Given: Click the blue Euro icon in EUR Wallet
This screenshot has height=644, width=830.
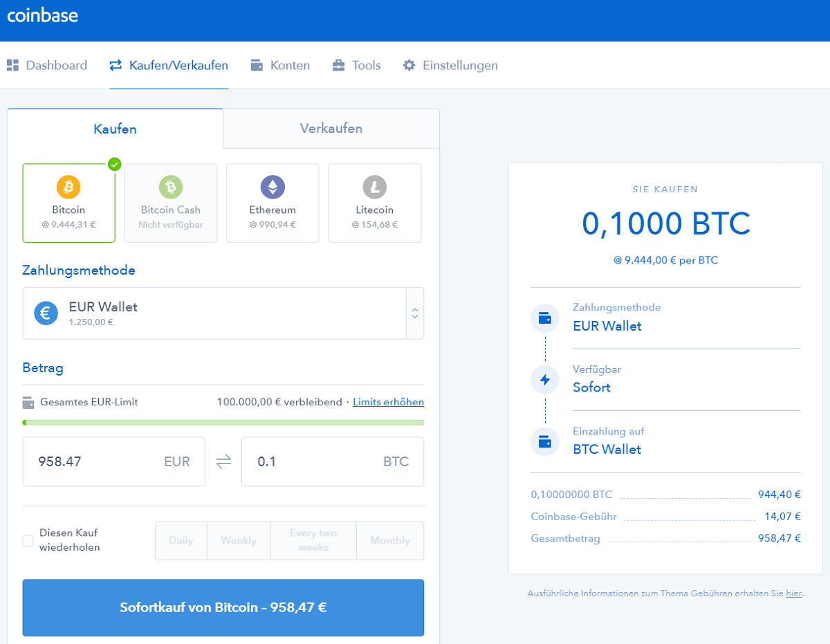Looking at the screenshot, I should point(46,313).
